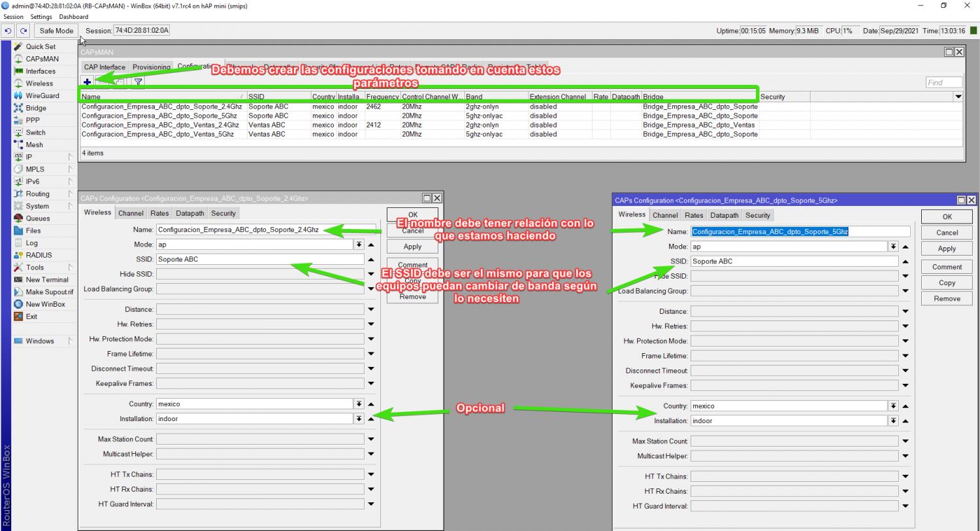This screenshot has height=531, width=980.
Task: Click Comment in the Soporte_5Ghz window
Action: click(x=947, y=267)
